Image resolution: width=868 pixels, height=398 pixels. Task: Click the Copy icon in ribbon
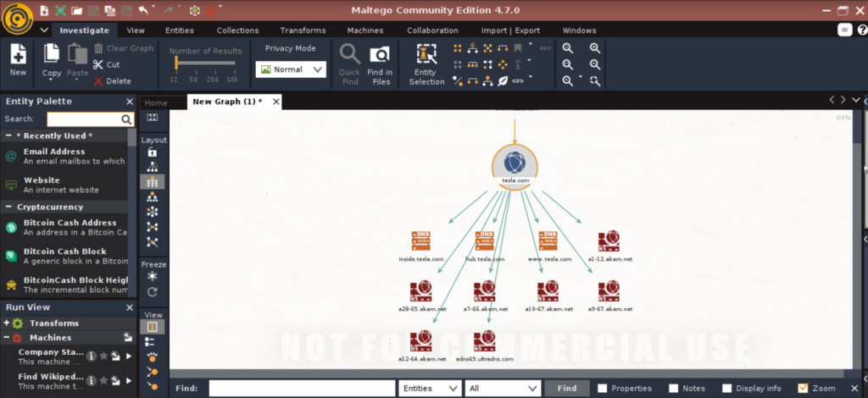(x=52, y=53)
